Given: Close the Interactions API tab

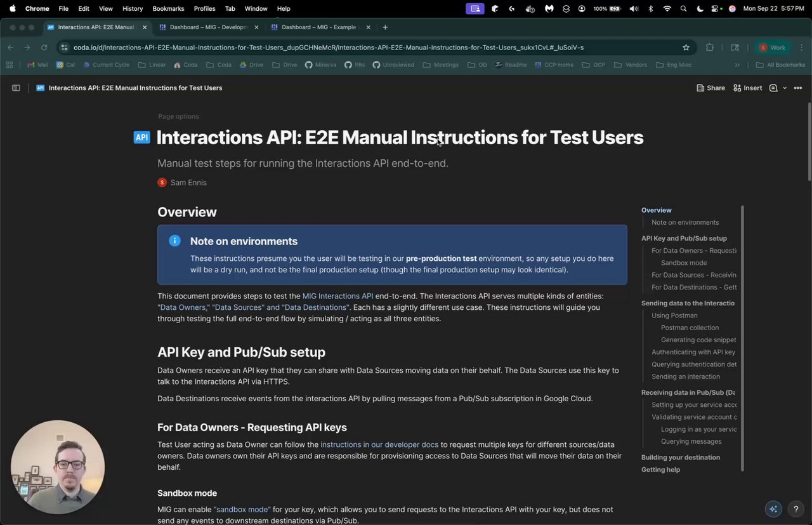Looking at the screenshot, I should (x=145, y=27).
